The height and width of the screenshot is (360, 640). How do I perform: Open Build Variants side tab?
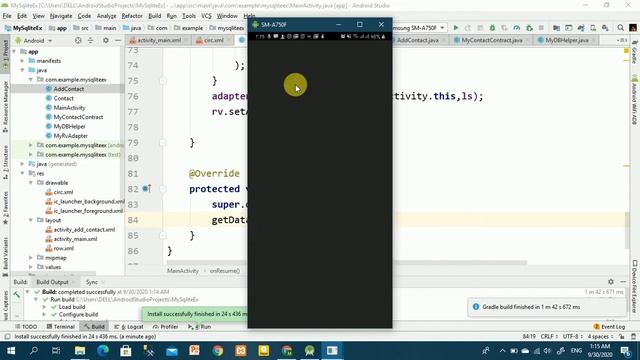5,256
